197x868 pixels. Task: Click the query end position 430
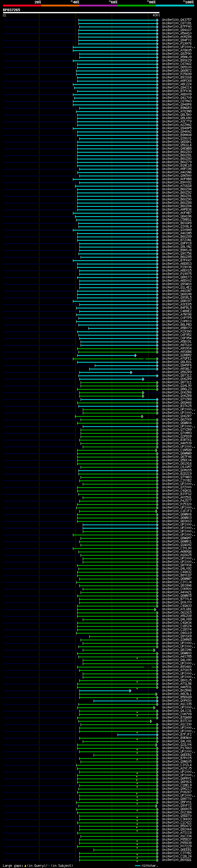tap(155, 15)
